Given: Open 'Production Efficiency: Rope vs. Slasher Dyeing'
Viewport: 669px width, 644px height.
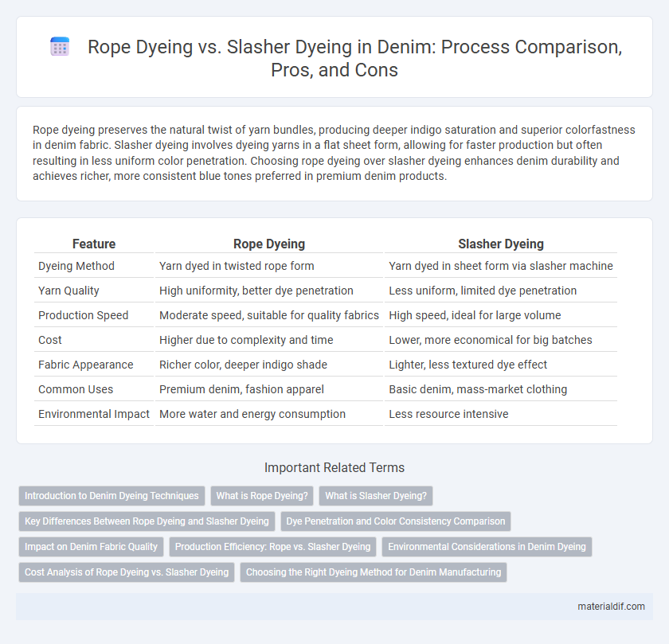Looking at the screenshot, I should (x=272, y=547).
